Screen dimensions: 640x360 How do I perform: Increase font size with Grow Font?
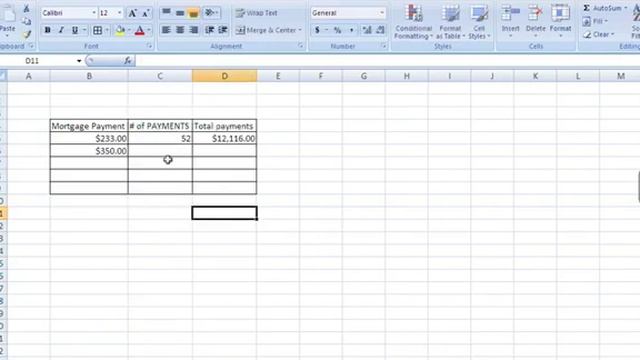click(x=132, y=13)
